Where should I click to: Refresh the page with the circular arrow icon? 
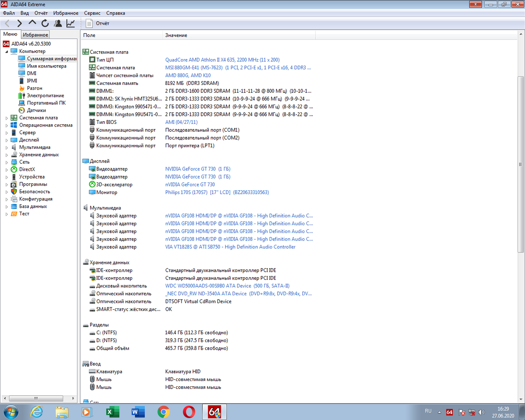tap(45, 23)
